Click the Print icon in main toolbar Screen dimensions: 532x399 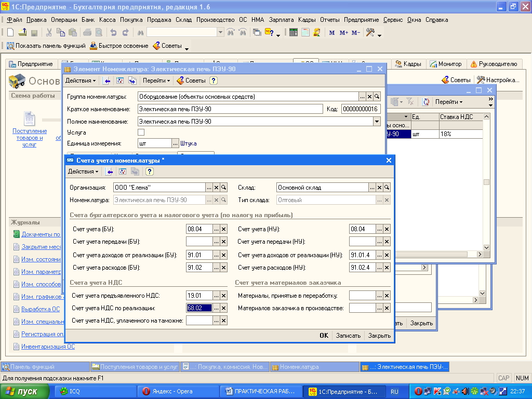click(x=87, y=33)
